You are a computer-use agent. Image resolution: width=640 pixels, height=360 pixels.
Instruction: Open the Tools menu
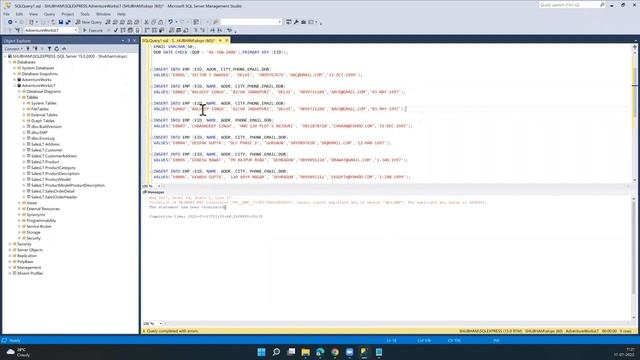tap(85, 14)
